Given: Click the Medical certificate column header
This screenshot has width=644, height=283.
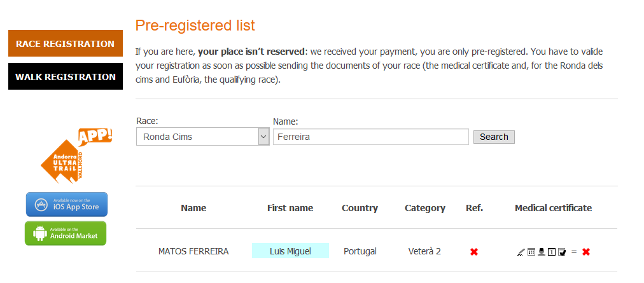Looking at the screenshot, I should tap(553, 208).
